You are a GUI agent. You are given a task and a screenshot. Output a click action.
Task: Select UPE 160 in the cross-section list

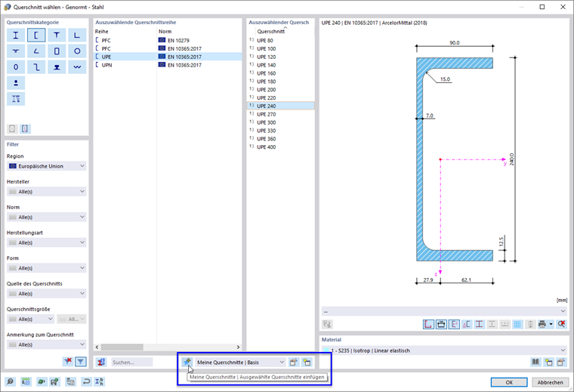tap(280, 73)
